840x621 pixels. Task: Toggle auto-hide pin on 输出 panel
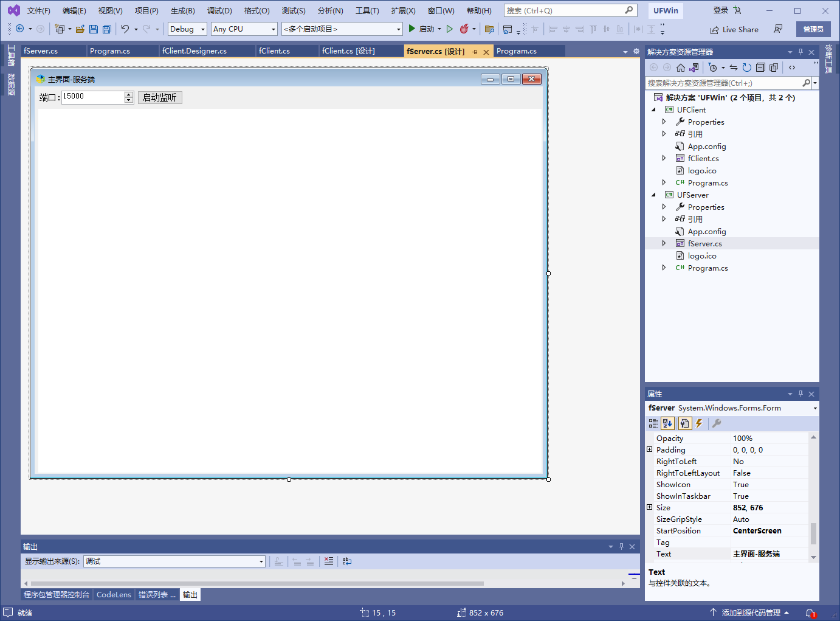tap(621, 546)
